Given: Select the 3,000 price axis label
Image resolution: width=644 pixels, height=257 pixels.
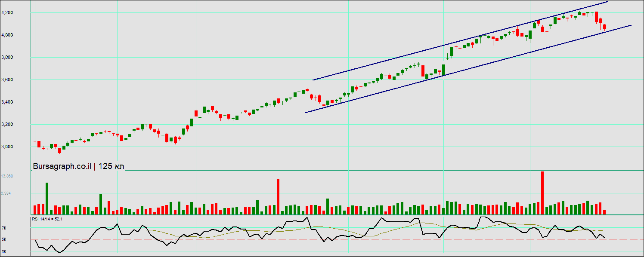Looking at the screenshot, I should [7, 147].
